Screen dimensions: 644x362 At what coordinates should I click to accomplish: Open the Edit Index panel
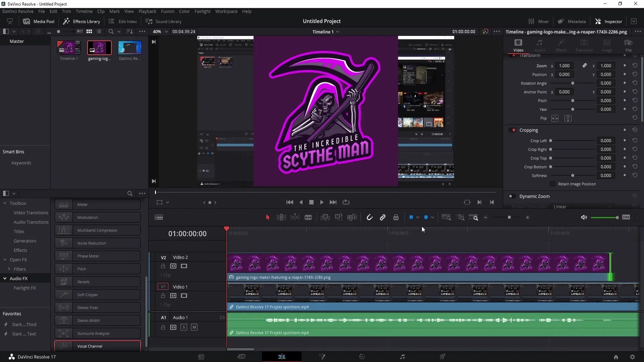coord(123,21)
